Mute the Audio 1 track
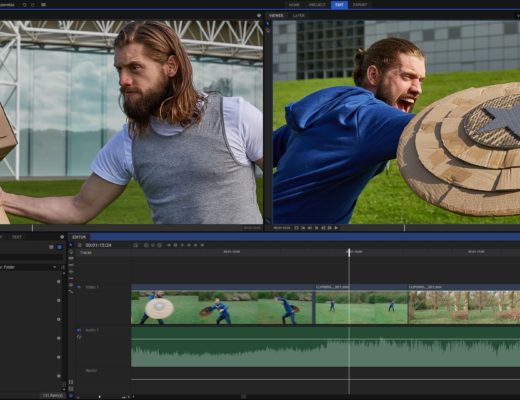The image size is (520, 400). point(79,330)
